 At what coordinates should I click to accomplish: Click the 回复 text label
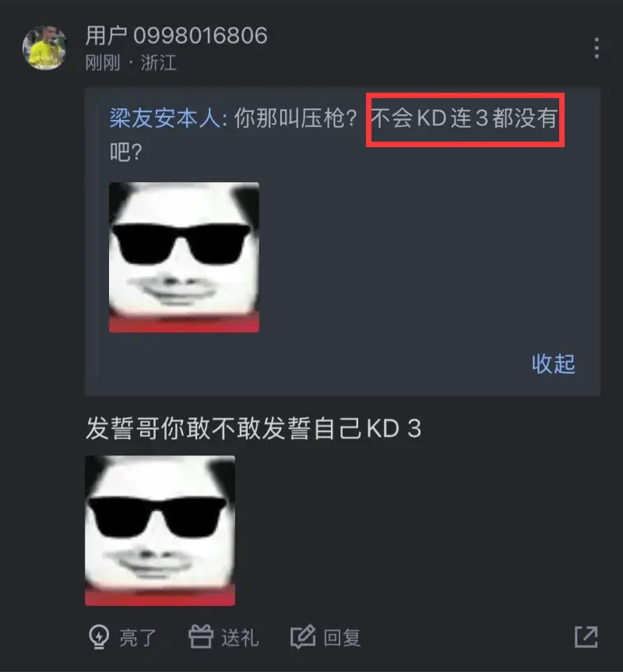342,638
